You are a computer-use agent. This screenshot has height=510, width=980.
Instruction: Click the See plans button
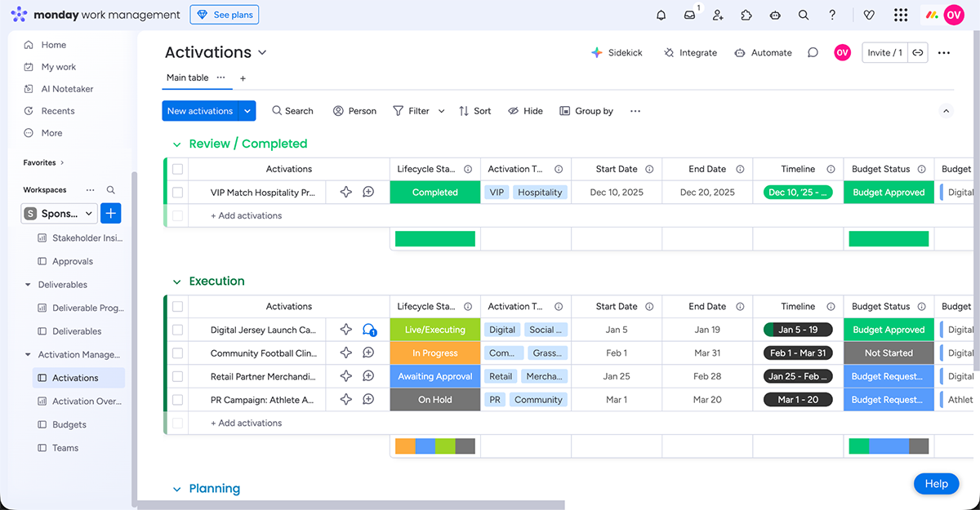225,15
